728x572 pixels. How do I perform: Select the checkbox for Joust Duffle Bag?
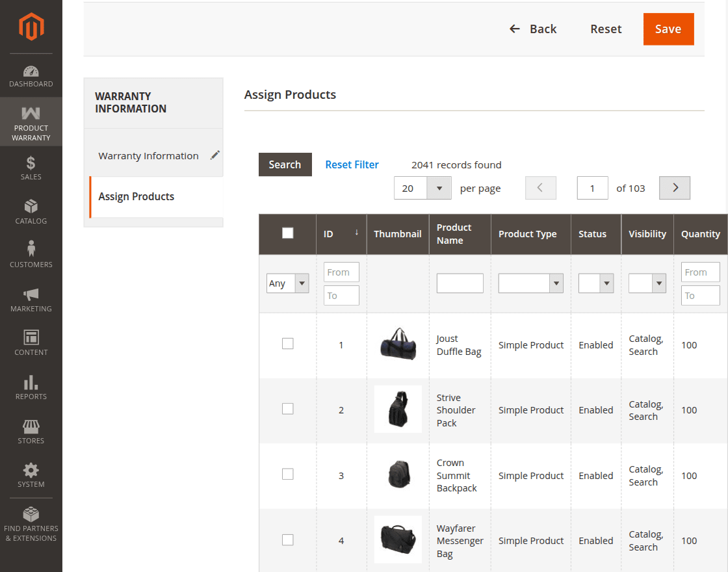(x=288, y=343)
